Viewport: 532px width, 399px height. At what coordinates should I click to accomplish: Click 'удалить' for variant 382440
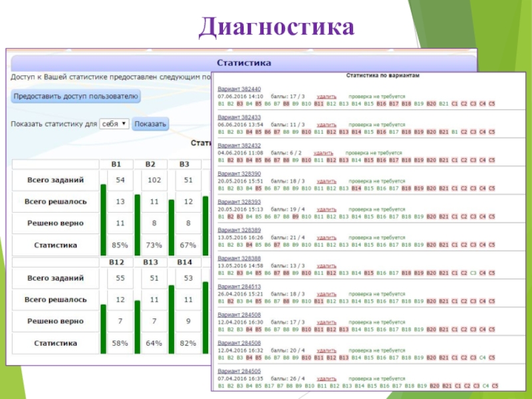(x=327, y=96)
